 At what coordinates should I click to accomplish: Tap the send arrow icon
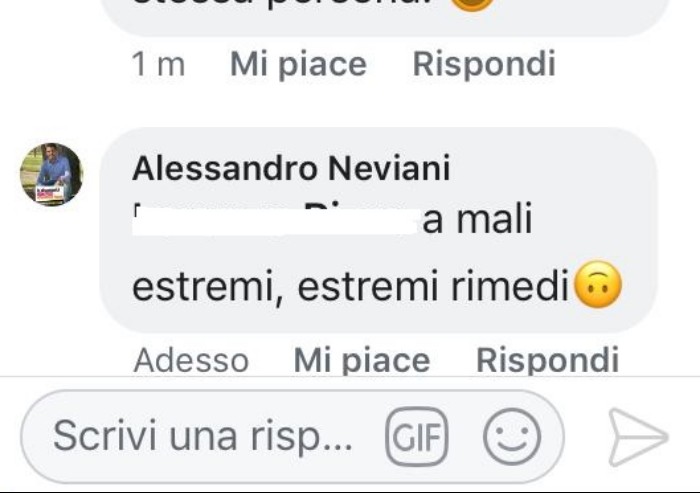click(x=638, y=437)
